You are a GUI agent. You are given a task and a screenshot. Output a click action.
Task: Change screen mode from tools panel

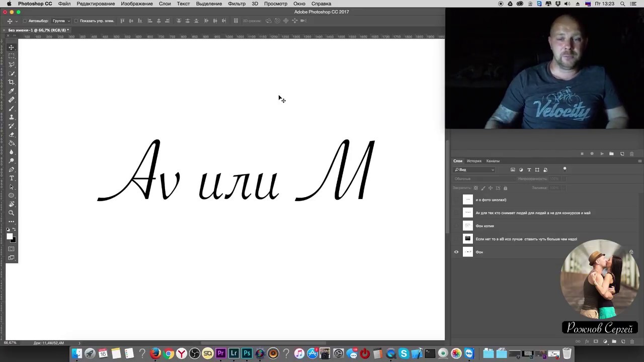coord(11,258)
